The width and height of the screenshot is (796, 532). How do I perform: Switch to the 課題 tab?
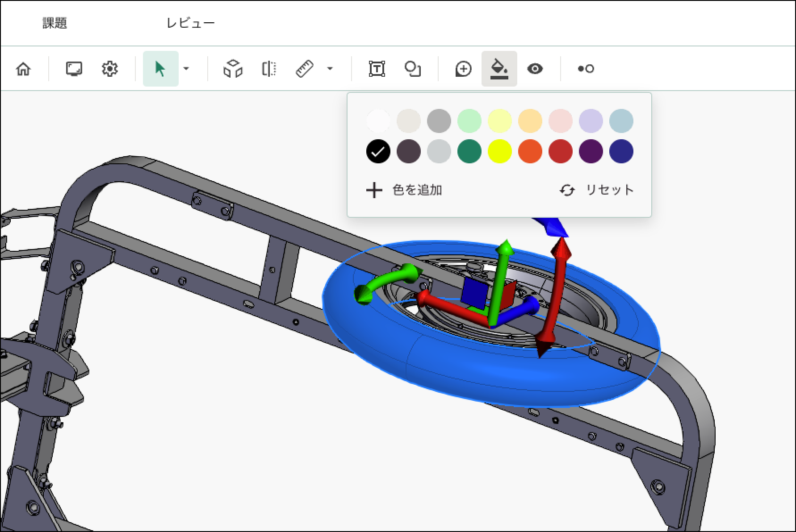[x=55, y=23]
